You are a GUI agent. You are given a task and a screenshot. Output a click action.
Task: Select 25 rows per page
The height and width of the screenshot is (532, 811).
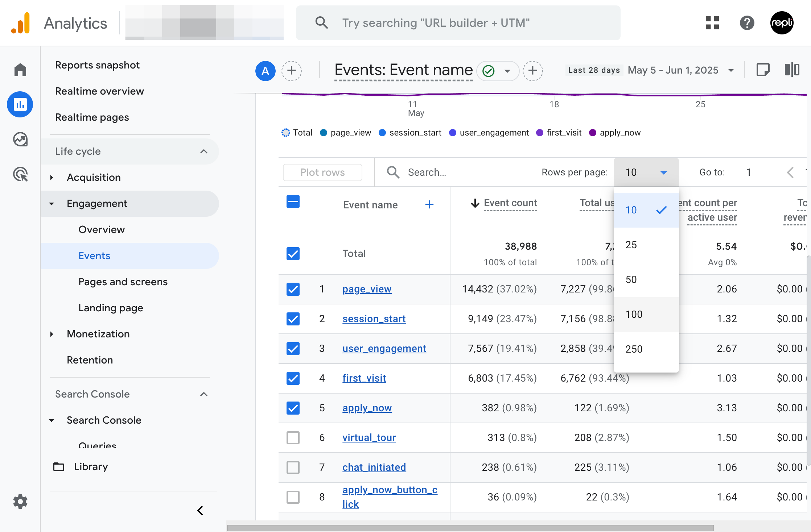click(x=646, y=245)
